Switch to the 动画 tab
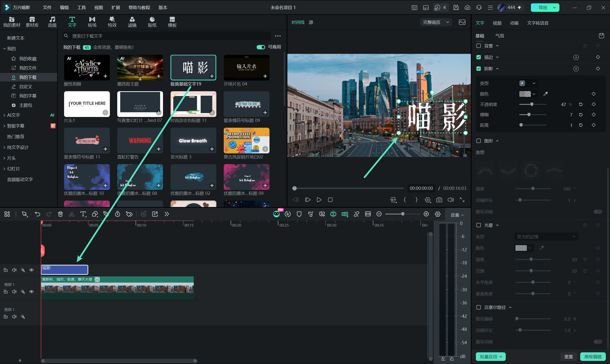Image resolution: width=610 pixels, height=364 pixels. tap(514, 23)
